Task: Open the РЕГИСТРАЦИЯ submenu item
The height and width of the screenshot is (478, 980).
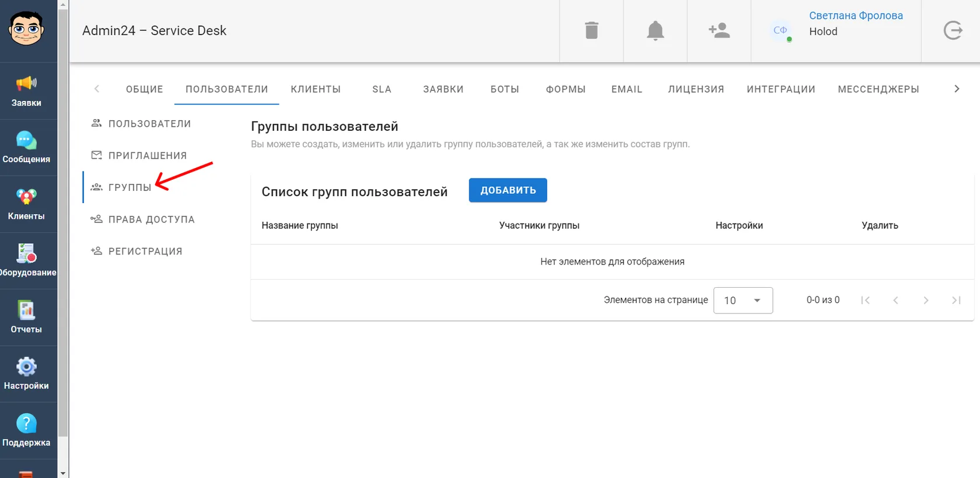Action: [136, 252]
